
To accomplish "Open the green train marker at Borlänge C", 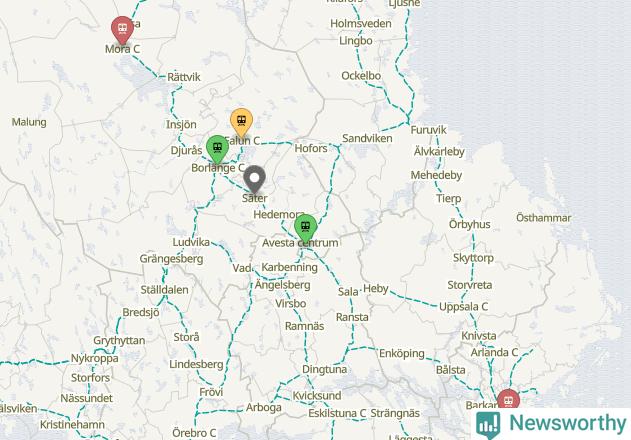I will tap(217, 149).
